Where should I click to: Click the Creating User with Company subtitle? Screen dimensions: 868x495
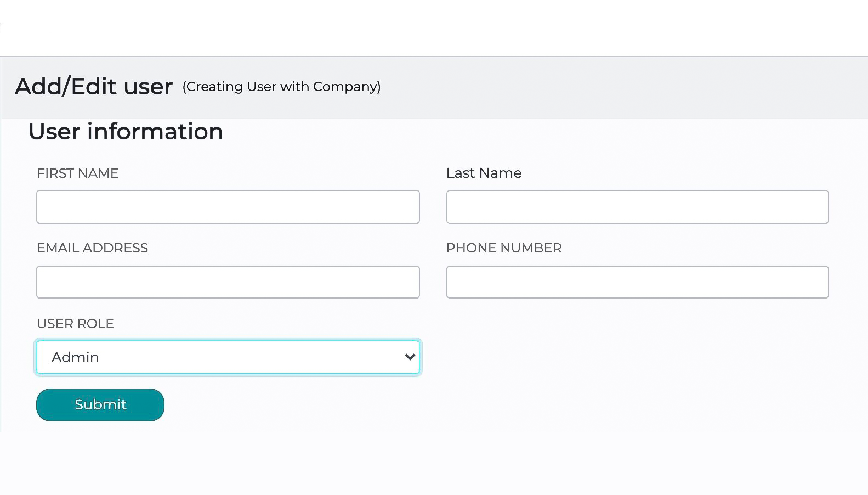281,87
